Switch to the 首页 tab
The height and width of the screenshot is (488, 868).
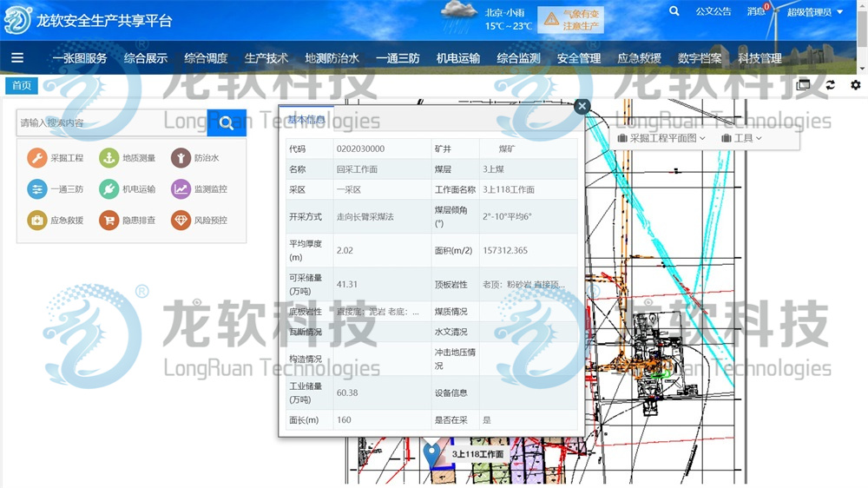pyautogui.click(x=22, y=85)
